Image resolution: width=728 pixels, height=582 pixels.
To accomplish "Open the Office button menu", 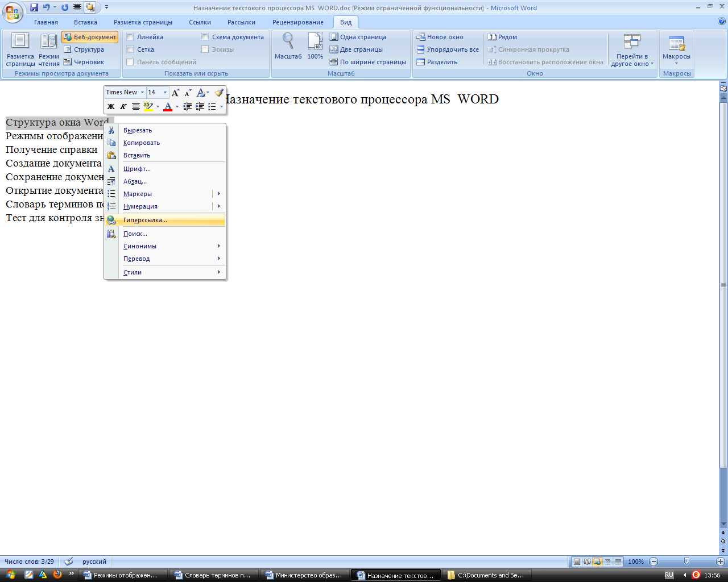I will (13, 11).
